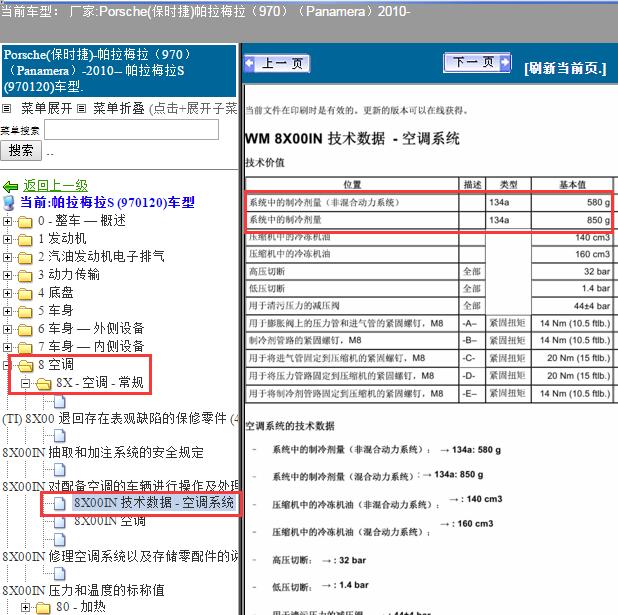The height and width of the screenshot is (615, 618).
Task: Click 返回上一级 link
Action: [55, 185]
